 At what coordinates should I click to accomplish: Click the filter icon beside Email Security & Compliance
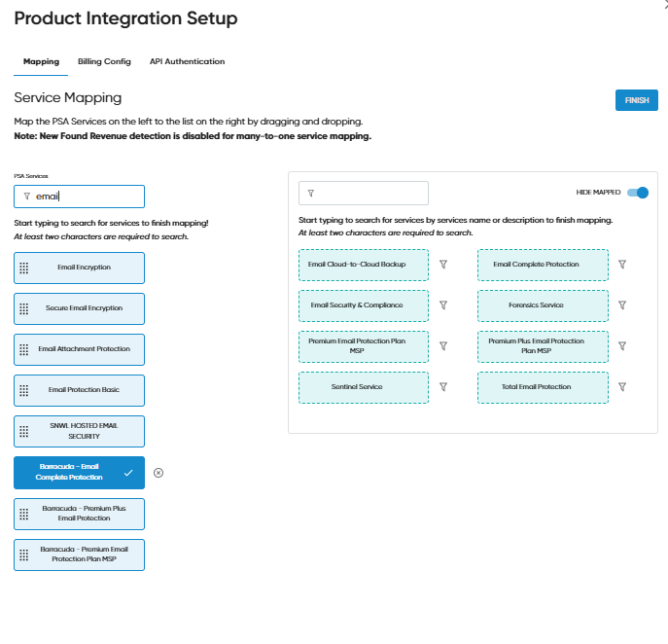click(443, 305)
